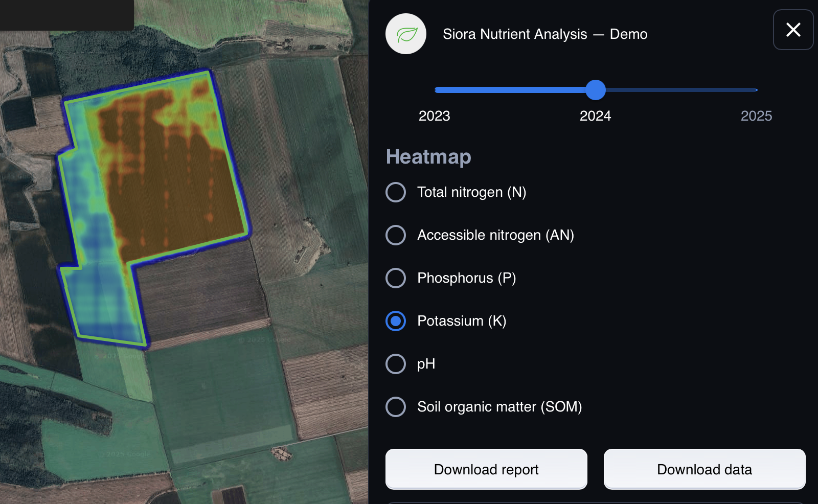Close the nutrient analysis panel
The width and height of the screenshot is (818, 504).
[x=793, y=30]
